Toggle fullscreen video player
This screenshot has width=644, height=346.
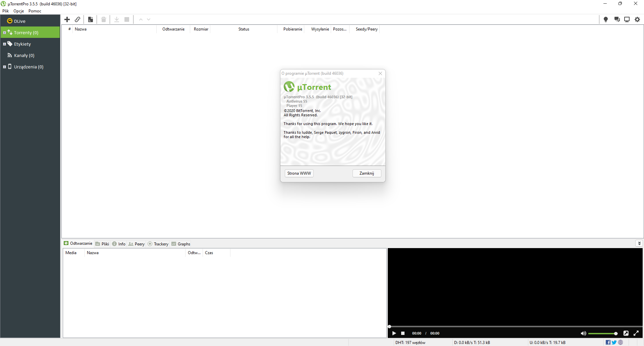pos(636,333)
